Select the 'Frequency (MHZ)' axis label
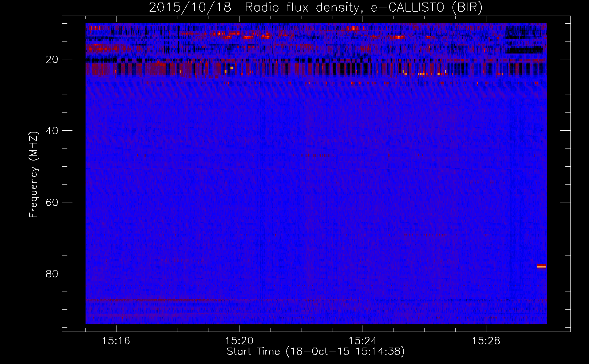589x364 pixels. (x=33, y=175)
